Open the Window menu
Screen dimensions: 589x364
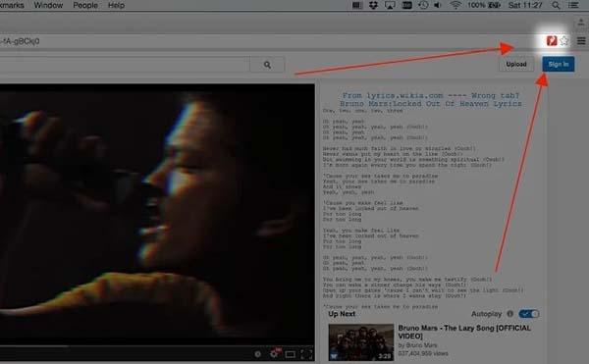pos(48,5)
